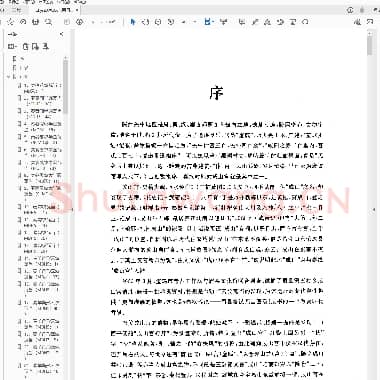
Task: Go to the next page arrow
Action: [x=79, y=22]
